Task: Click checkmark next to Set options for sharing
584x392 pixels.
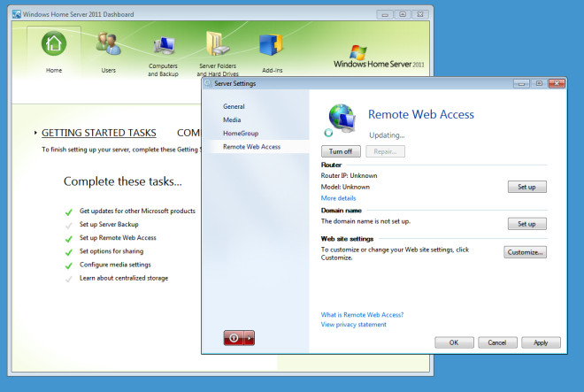Action: (69, 252)
